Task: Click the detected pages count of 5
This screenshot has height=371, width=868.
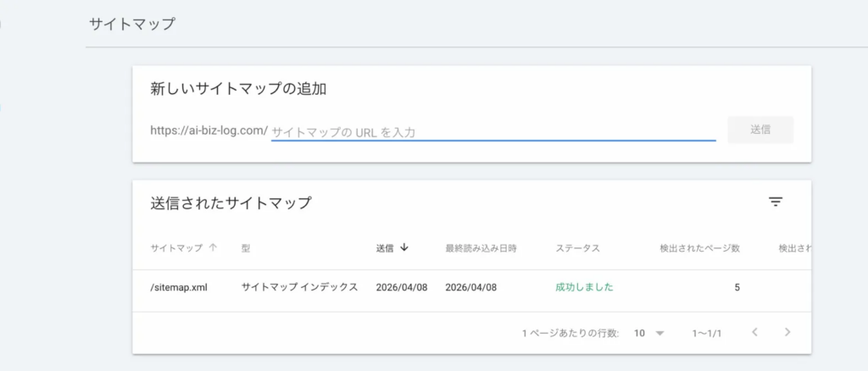Action: pos(737,287)
